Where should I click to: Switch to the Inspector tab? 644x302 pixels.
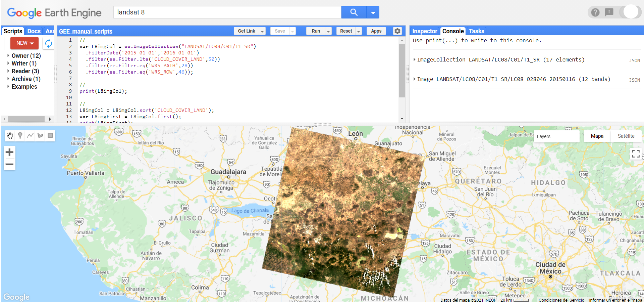pos(425,31)
